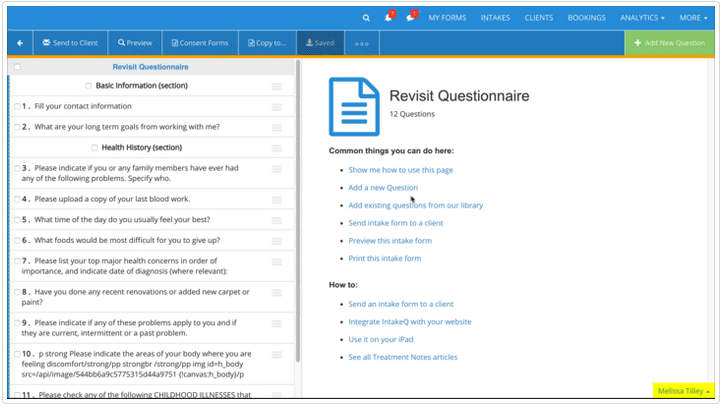The width and height of the screenshot is (724, 408).
Task: Check the select-all checkbox beside Revisit Questionnaire header
Action: 17,67
